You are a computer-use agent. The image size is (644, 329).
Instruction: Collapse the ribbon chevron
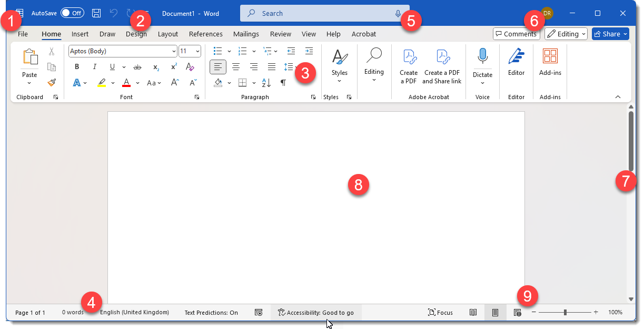tap(618, 97)
